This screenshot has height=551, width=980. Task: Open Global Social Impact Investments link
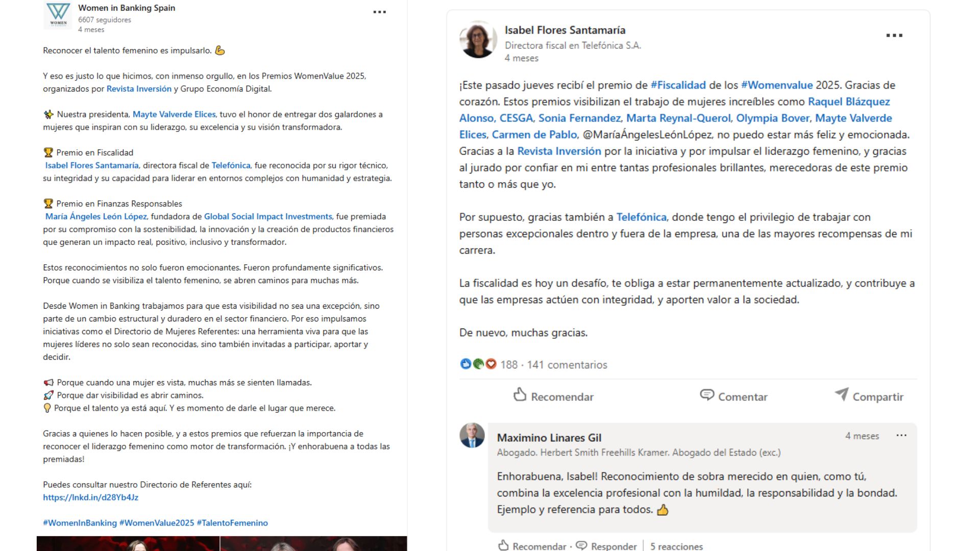tap(268, 216)
